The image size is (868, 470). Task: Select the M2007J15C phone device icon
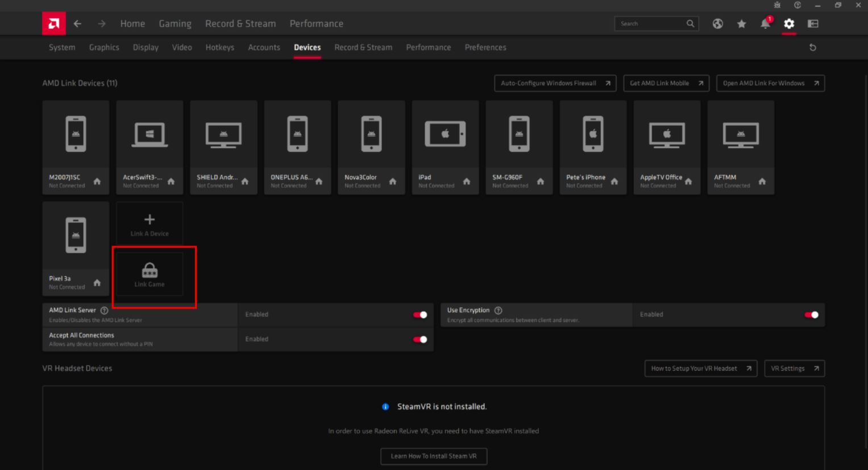[x=76, y=134]
